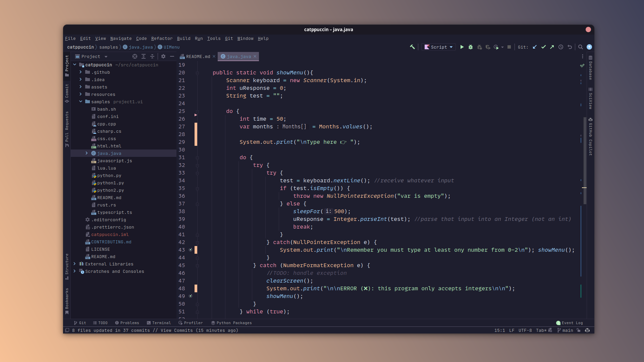Push changes with the Git push arrow
Viewport: 644px width, 362px height.
(552, 47)
